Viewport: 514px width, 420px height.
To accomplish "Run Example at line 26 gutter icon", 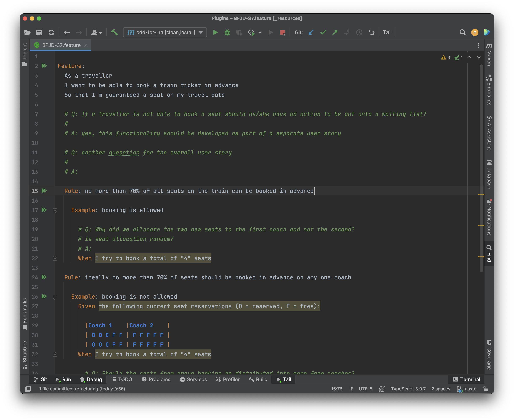I will [44, 296].
